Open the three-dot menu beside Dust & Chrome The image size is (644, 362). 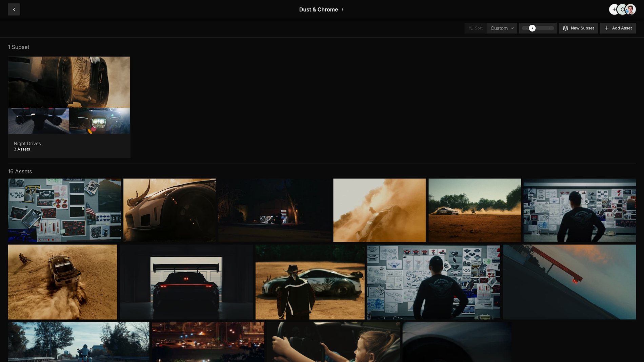click(343, 9)
